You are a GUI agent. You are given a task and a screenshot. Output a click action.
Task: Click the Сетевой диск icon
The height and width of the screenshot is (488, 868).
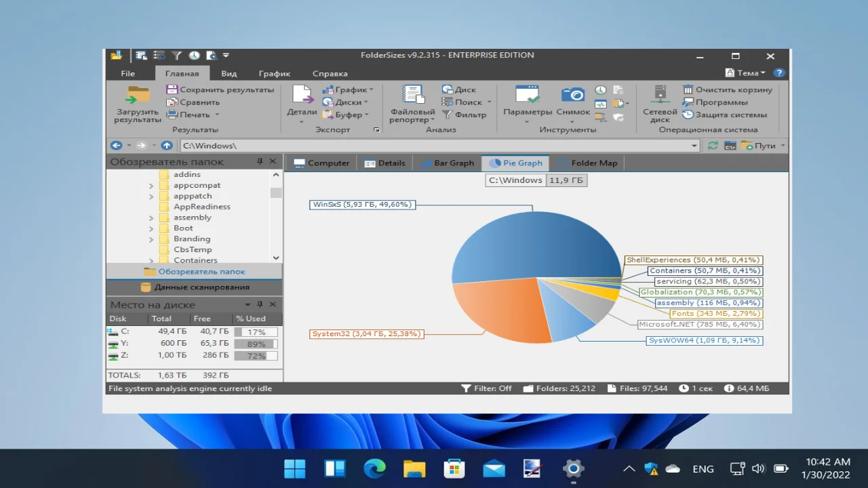click(x=660, y=95)
